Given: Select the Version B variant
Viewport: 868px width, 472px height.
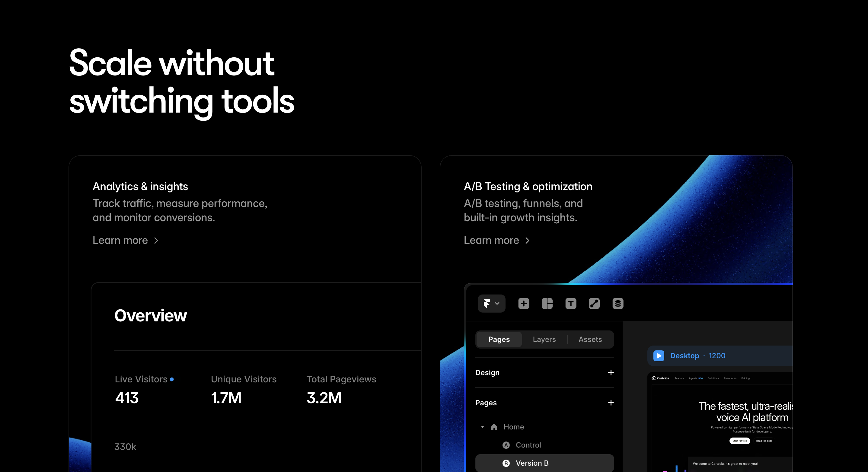Looking at the screenshot, I should pyautogui.click(x=532, y=463).
